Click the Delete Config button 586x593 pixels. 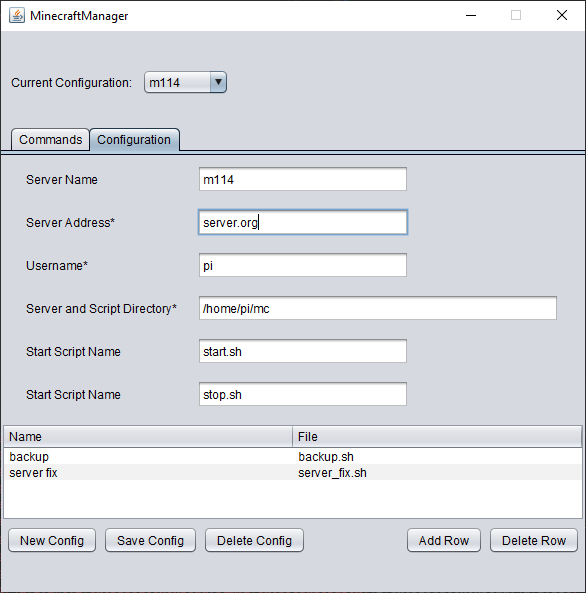coord(254,540)
